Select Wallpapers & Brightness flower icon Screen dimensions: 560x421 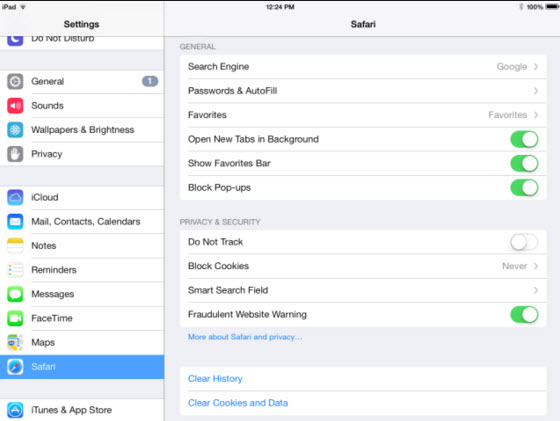click(x=15, y=130)
